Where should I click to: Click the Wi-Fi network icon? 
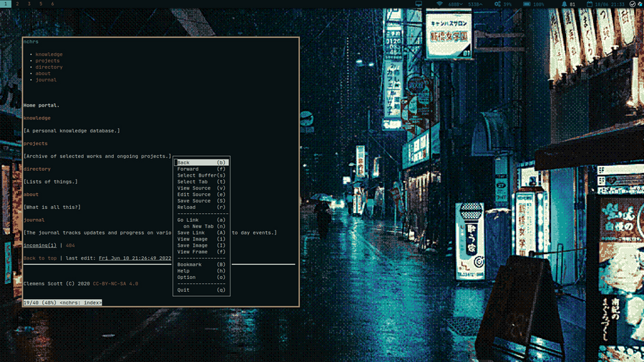[439, 4]
